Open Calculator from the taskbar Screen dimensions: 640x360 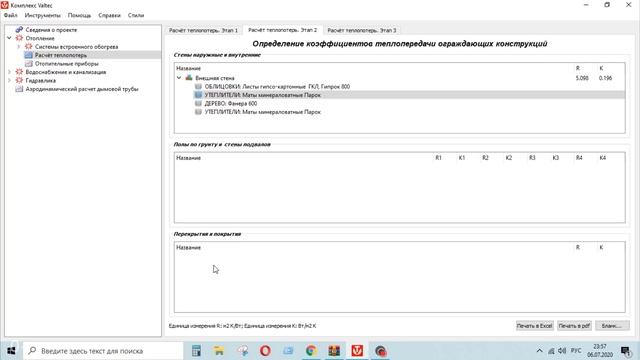coord(196,351)
